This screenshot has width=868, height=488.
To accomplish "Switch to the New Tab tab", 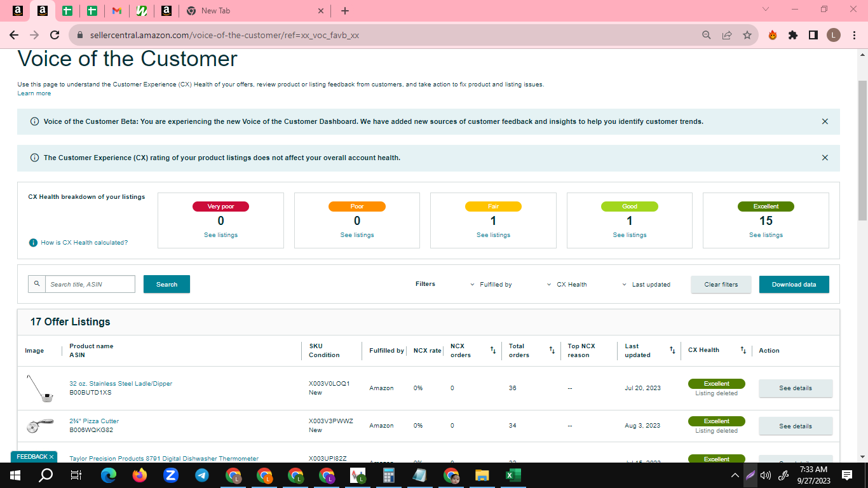I will [256, 11].
